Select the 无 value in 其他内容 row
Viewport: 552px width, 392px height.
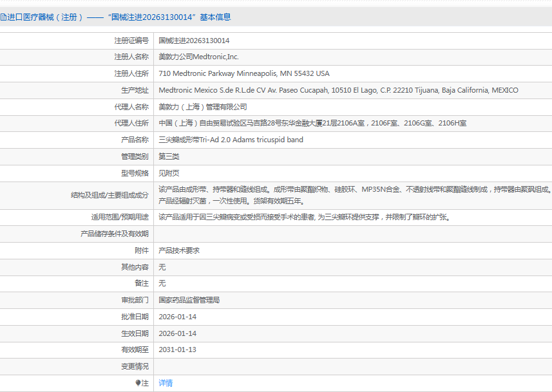tap(162, 267)
